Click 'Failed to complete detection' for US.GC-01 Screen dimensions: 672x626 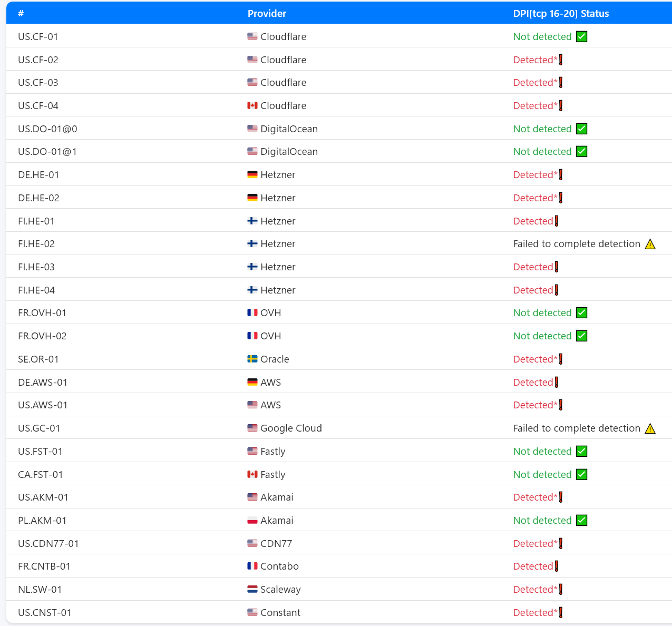[577, 428]
